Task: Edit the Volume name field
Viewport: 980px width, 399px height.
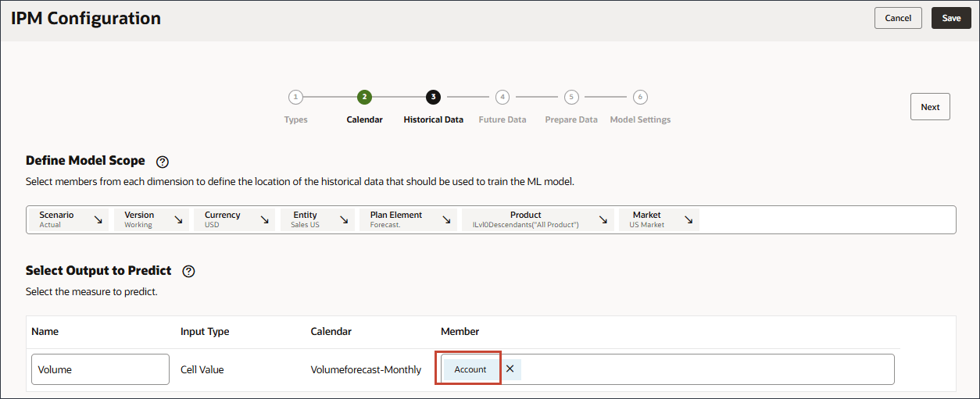Action: click(x=100, y=369)
